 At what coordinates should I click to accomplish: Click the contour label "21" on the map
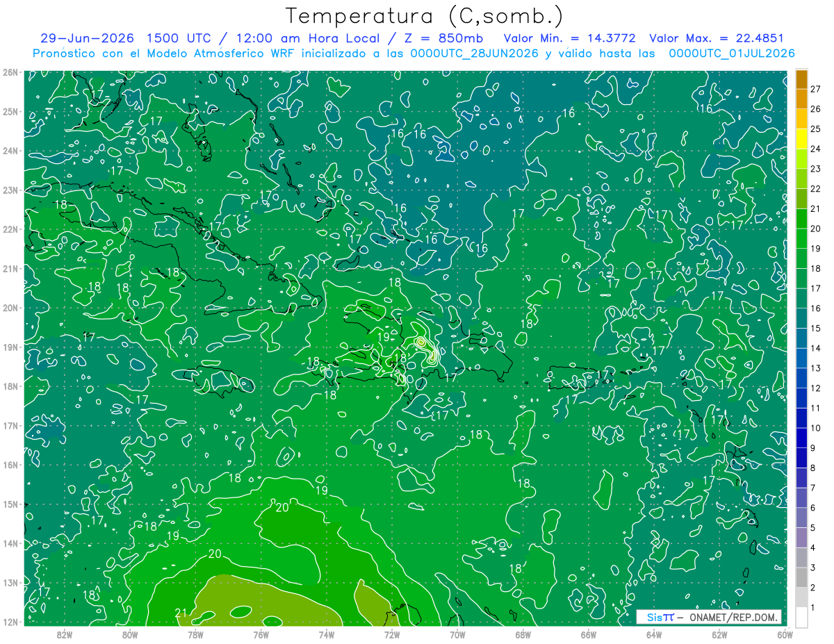pos(181,612)
